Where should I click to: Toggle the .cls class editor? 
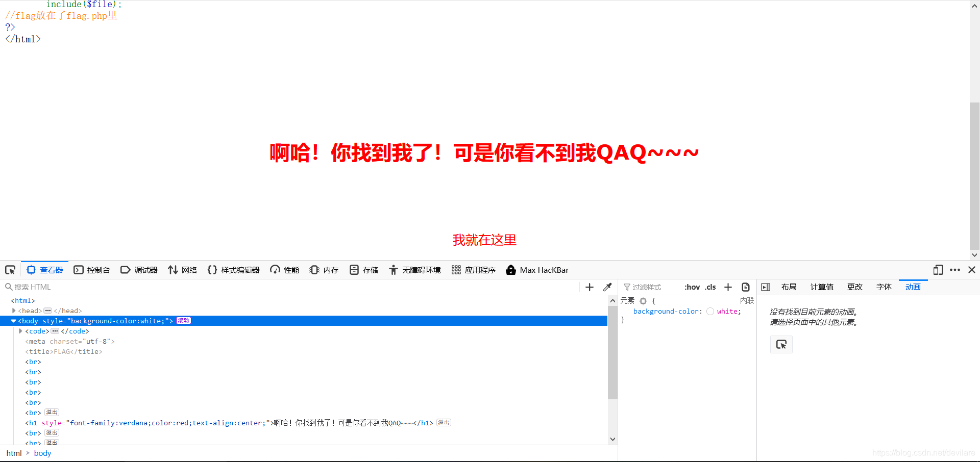pos(710,287)
